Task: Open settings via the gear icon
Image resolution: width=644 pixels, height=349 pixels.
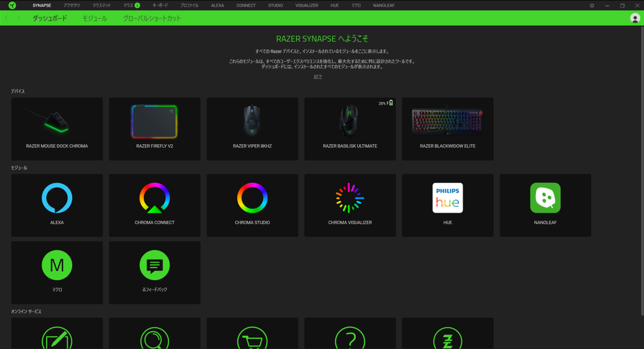Action: (x=592, y=5)
